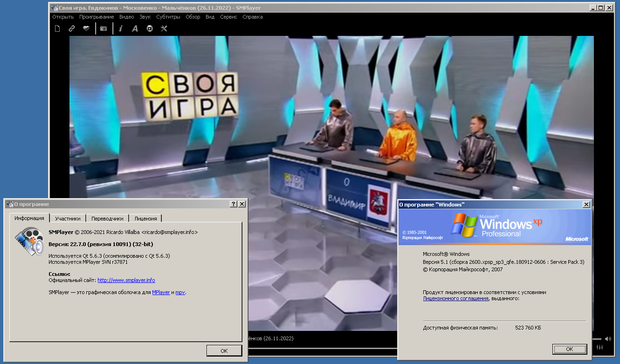Screen dimensions: 620x364
Task: Click the Microsoft® Windows text line
Action: coord(446,254)
